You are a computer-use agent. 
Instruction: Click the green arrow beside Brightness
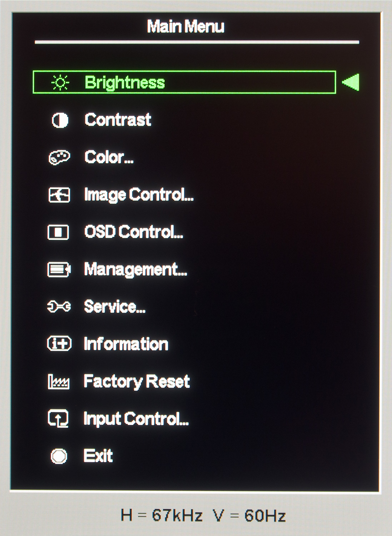click(351, 83)
